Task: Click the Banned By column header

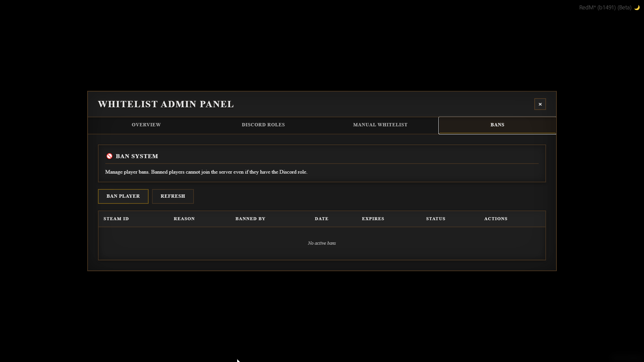Action: click(250, 219)
